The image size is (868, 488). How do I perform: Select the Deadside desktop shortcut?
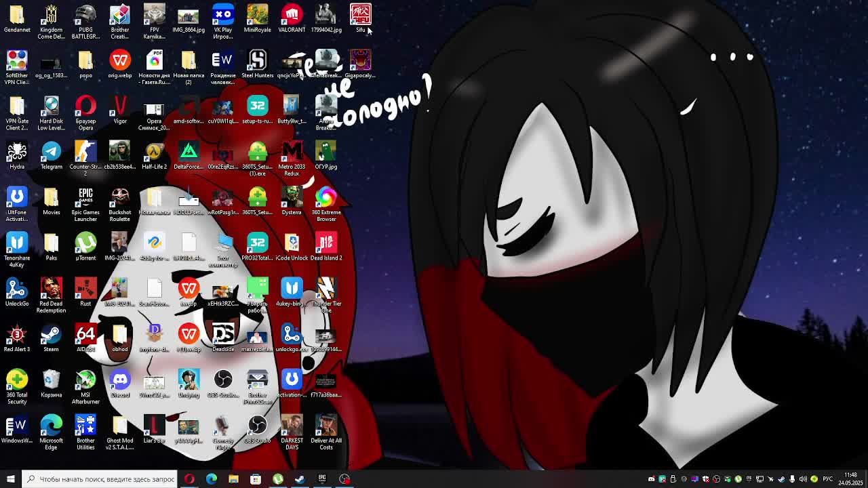click(223, 338)
